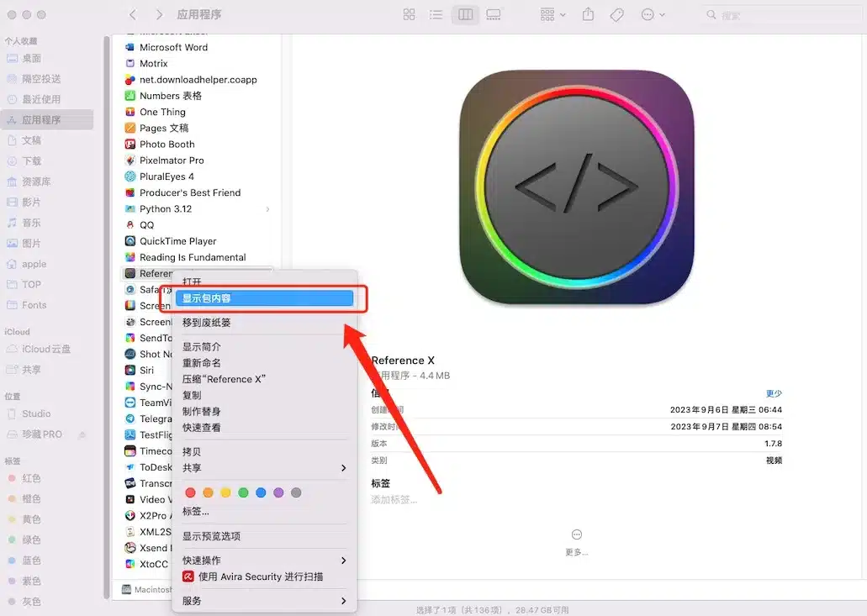Select the Pages 文稿 app icon
This screenshot has height=616, width=867.
point(130,129)
